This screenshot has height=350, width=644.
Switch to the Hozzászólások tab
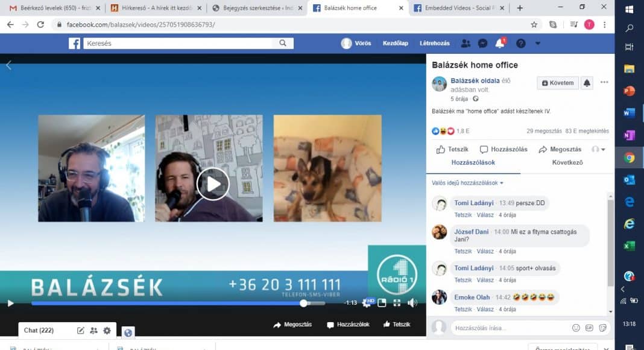(x=473, y=163)
